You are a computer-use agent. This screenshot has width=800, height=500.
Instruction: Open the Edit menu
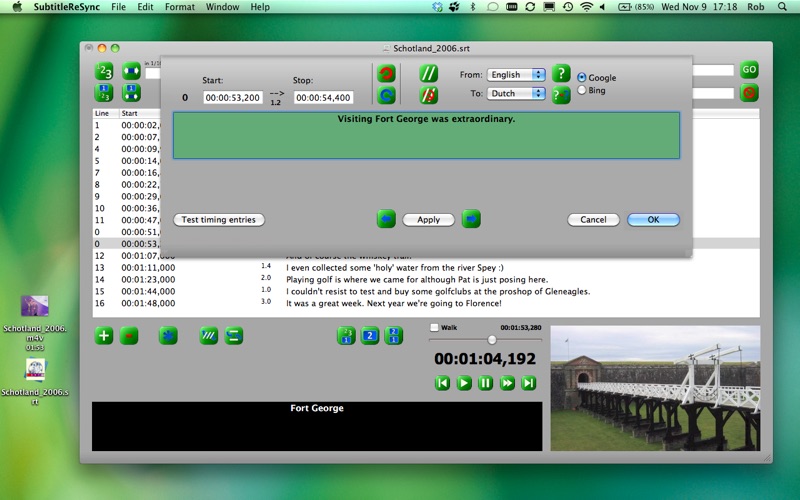pyautogui.click(x=145, y=7)
